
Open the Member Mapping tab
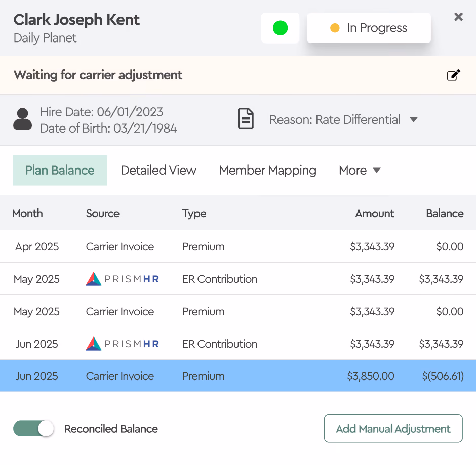pyautogui.click(x=268, y=170)
